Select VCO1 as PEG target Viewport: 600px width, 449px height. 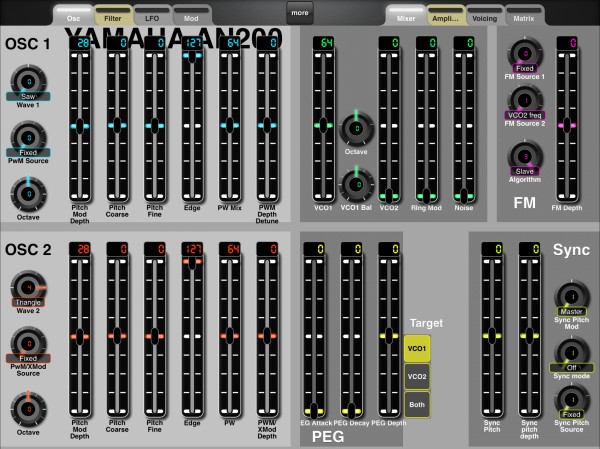click(x=417, y=348)
